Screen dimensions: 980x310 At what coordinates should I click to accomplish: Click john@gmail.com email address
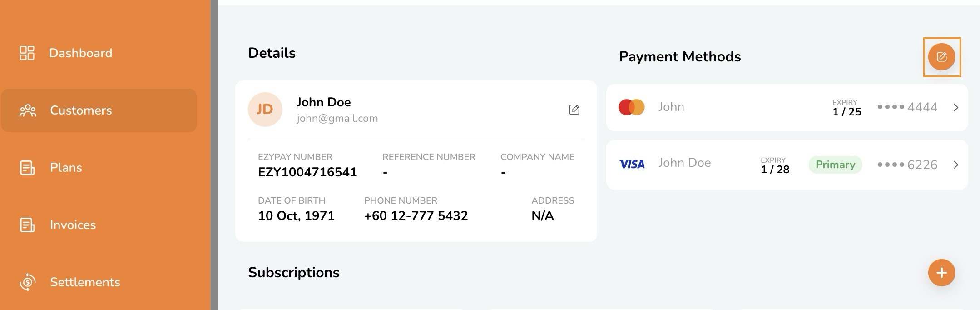(337, 118)
